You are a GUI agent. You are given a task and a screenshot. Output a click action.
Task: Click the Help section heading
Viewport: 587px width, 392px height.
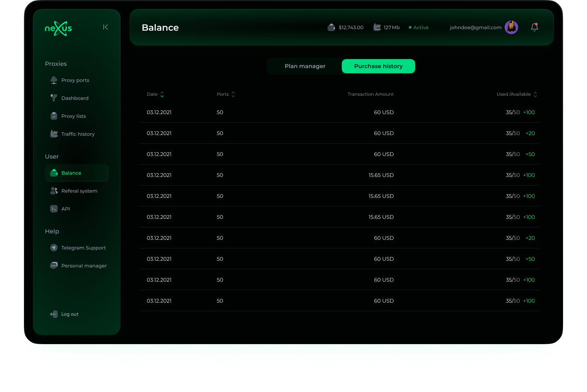pos(52,231)
